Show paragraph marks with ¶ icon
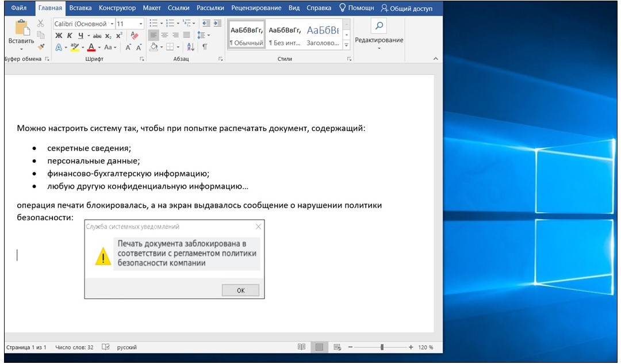Screen dimensions: 621x364 click(205, 47)
